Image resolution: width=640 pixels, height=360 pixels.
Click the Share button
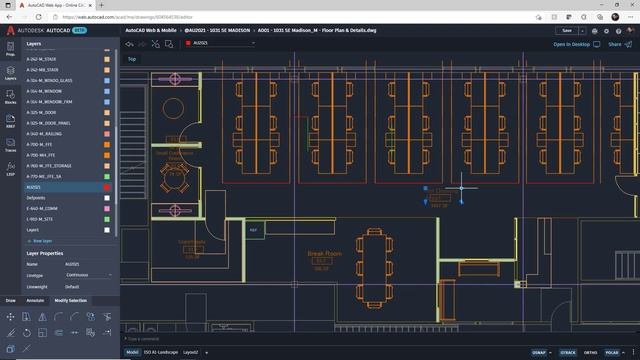pos(620,44)
